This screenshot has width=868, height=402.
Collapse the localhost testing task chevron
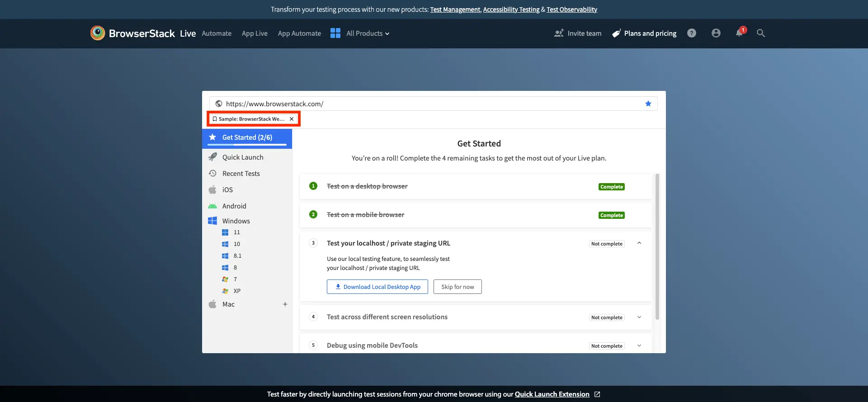coord(639,243)
